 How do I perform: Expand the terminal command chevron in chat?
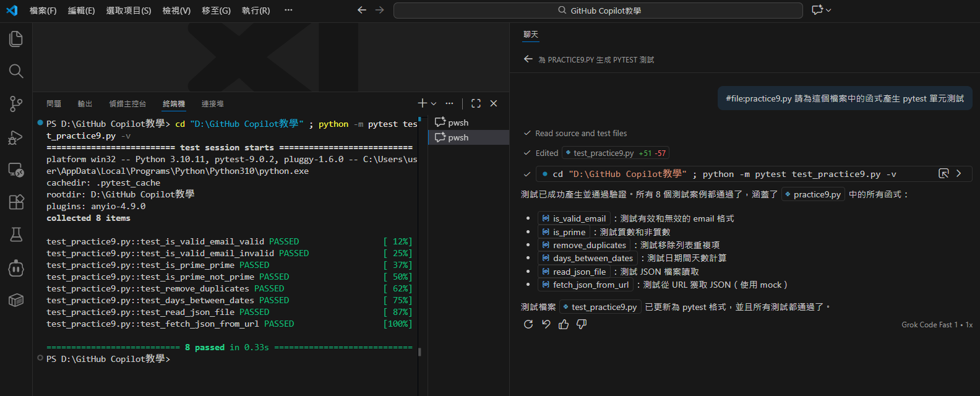(959, 173)
